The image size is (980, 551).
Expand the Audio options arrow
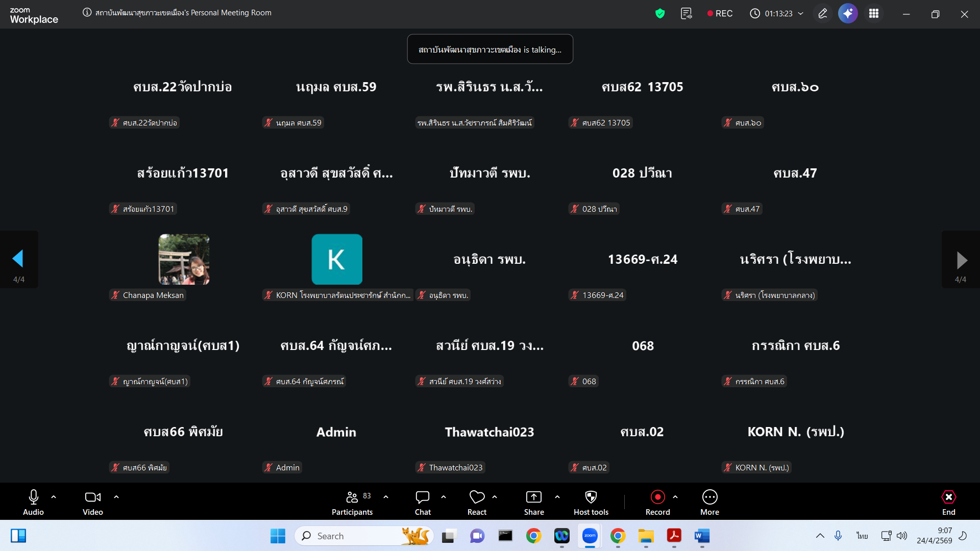54,497
